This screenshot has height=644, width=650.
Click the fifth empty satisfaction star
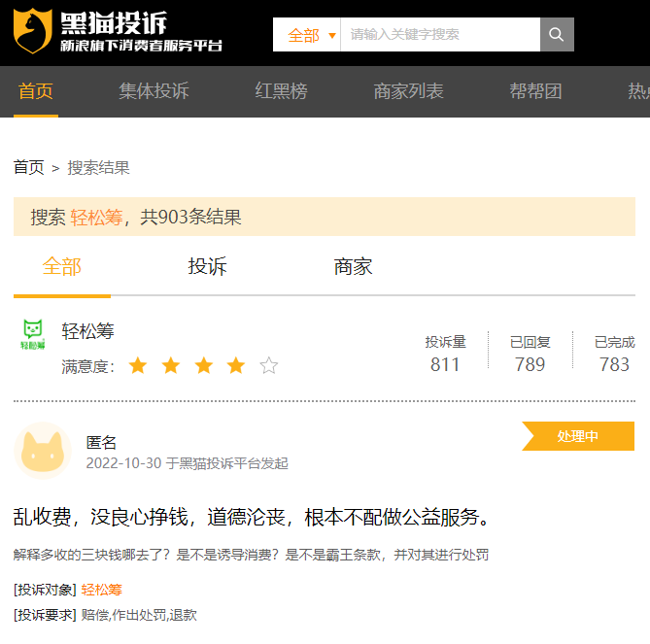(x=268, y=366)
